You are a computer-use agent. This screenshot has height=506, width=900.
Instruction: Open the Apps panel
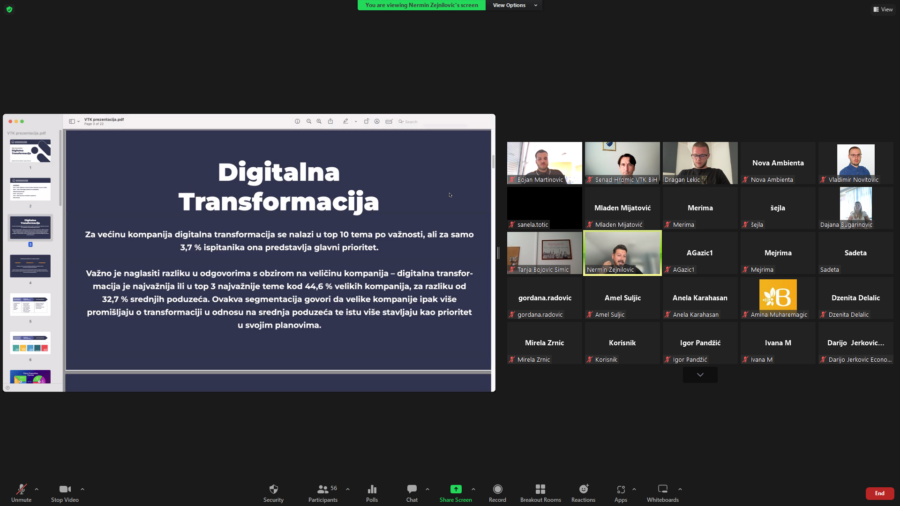click(x=620, y=492)
